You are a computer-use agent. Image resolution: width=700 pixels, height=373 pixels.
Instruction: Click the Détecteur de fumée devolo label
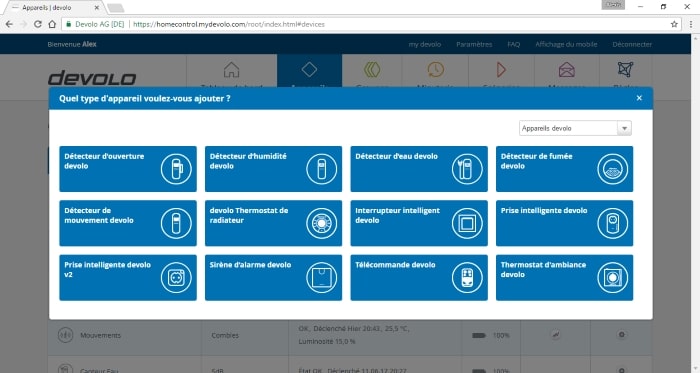click(536, 161)
